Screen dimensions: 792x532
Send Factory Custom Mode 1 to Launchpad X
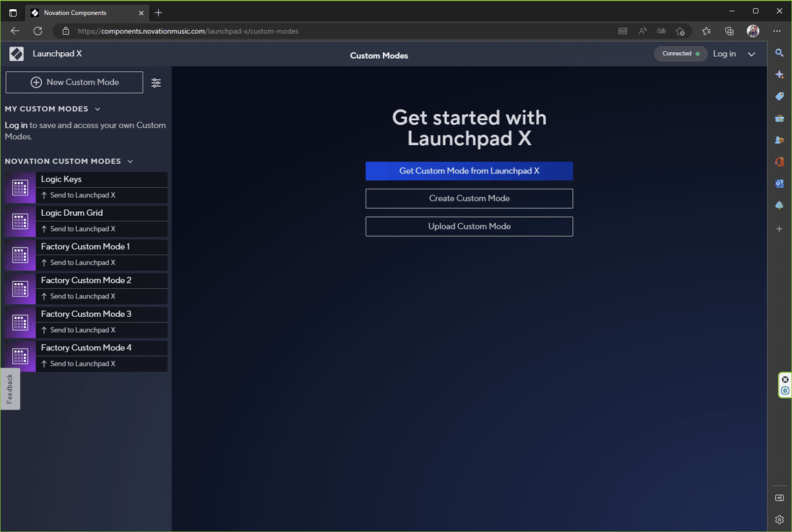tap(101, 263)
